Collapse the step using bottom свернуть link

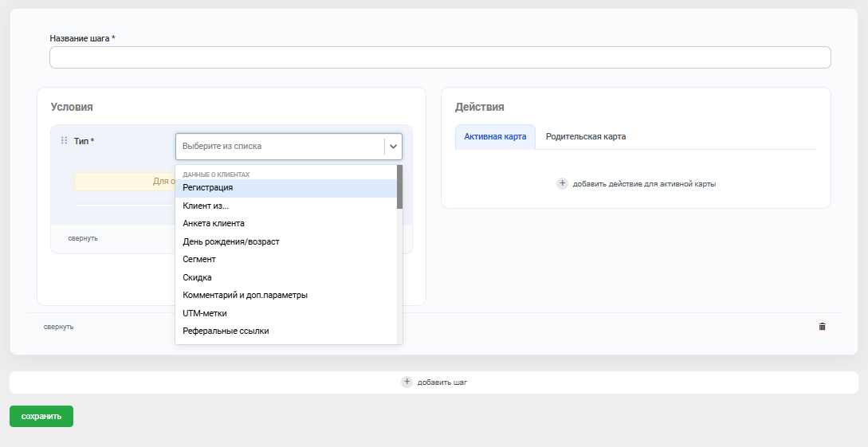pyautogui.click(x=58, y=327)
